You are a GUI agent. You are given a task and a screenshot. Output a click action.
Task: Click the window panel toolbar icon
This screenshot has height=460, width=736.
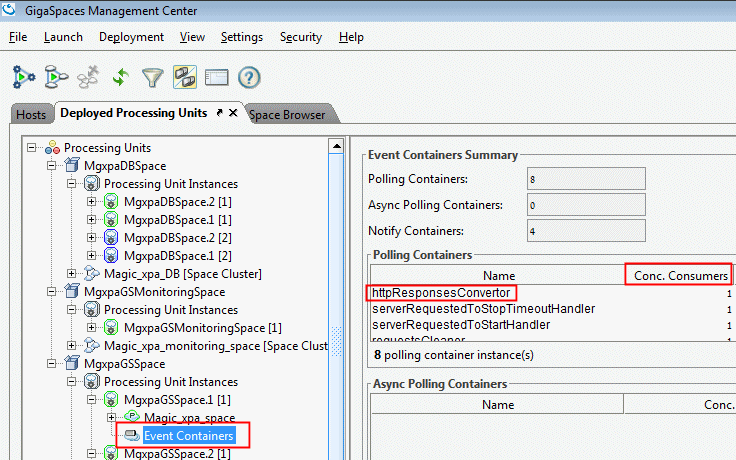pyautogui.click(x=216, y=77)
